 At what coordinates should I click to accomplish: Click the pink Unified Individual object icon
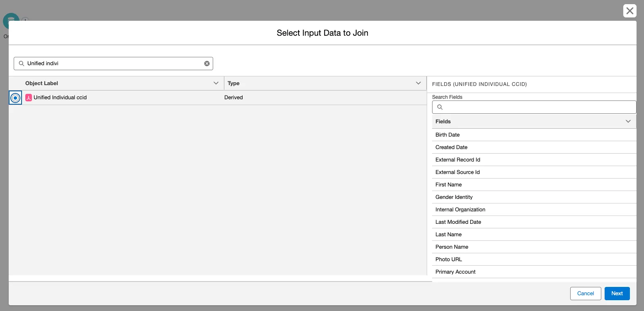point(29,98)
